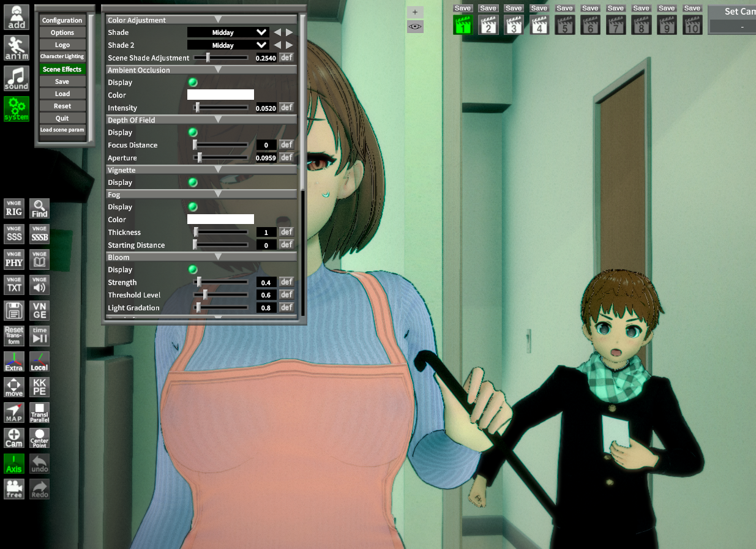Click Save above camera slot 3

click(x=514, y=9)
